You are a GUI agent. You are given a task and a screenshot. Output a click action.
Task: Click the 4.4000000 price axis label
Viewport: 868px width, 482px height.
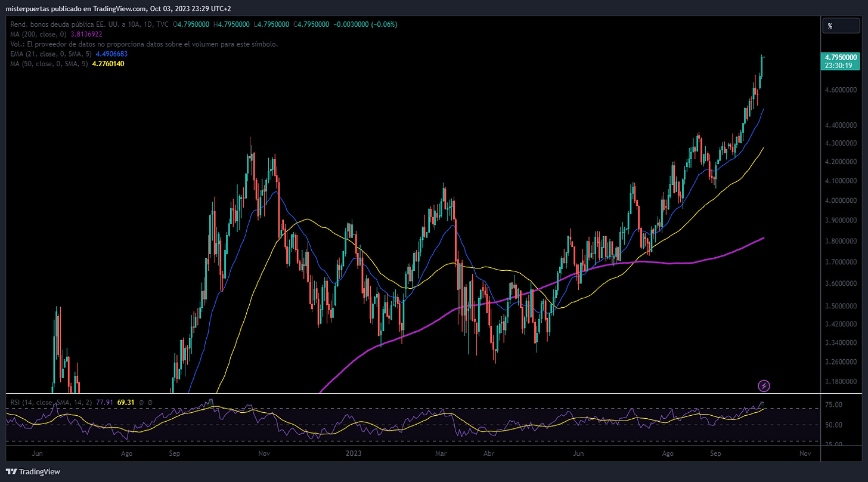point(841,126)
